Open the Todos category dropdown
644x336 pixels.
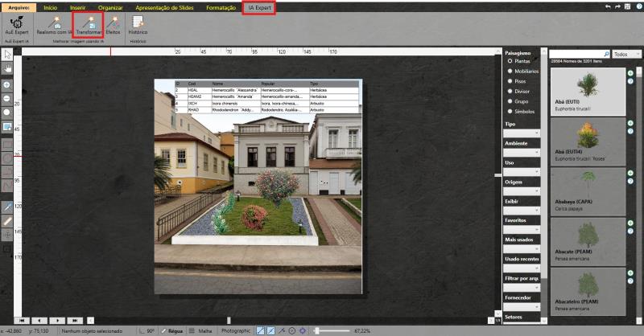point(626,54)
